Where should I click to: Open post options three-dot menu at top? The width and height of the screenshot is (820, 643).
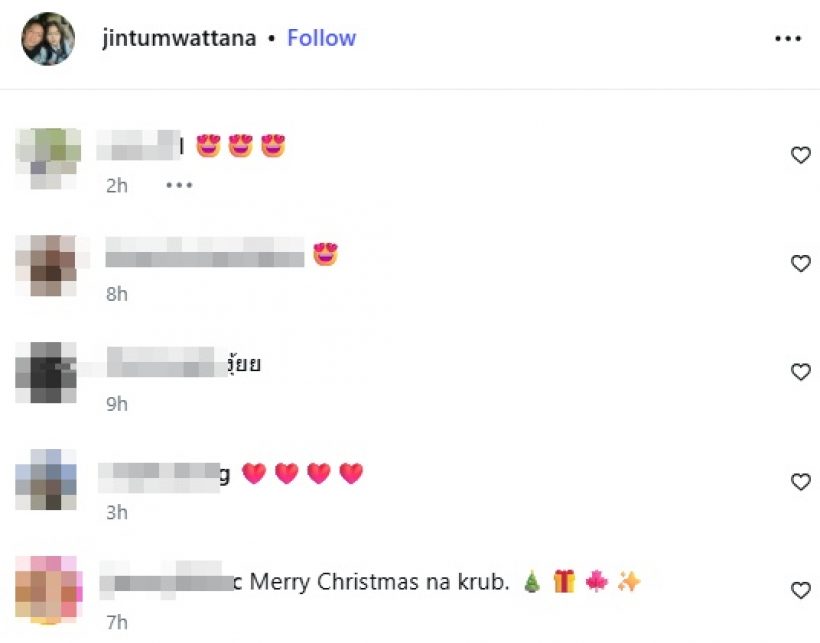tap(788, 38)
